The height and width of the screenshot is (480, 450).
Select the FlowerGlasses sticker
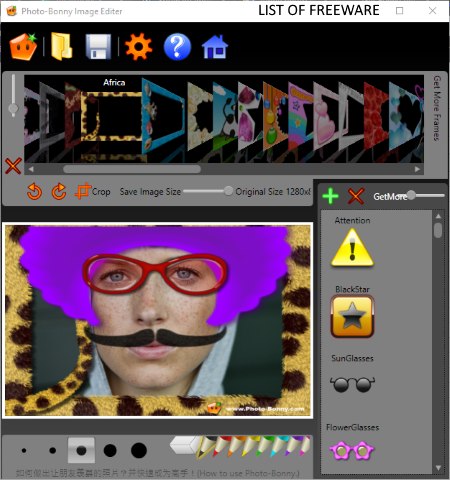tap(352, 450)
